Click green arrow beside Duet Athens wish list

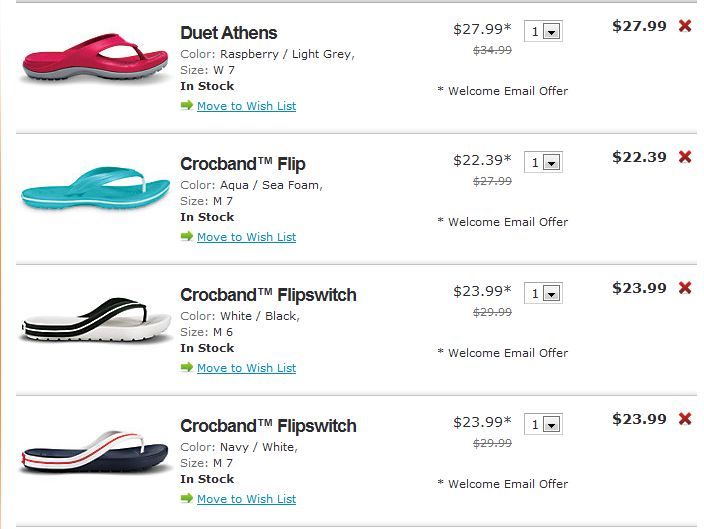point(187,105)
